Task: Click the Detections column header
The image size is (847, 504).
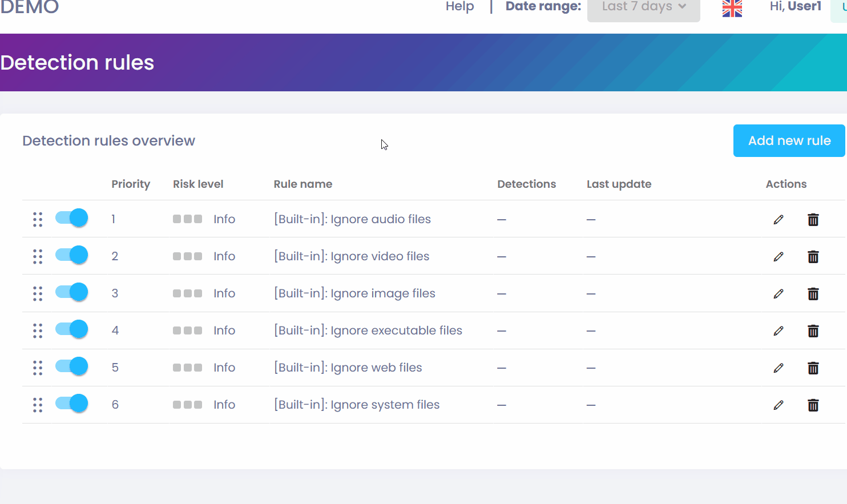Action: pos(527,184)
